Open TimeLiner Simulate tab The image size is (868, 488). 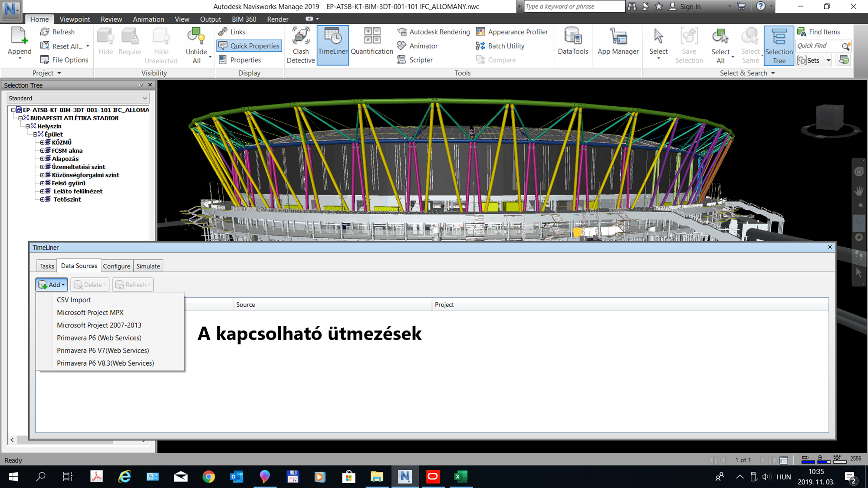coord(148,266)
